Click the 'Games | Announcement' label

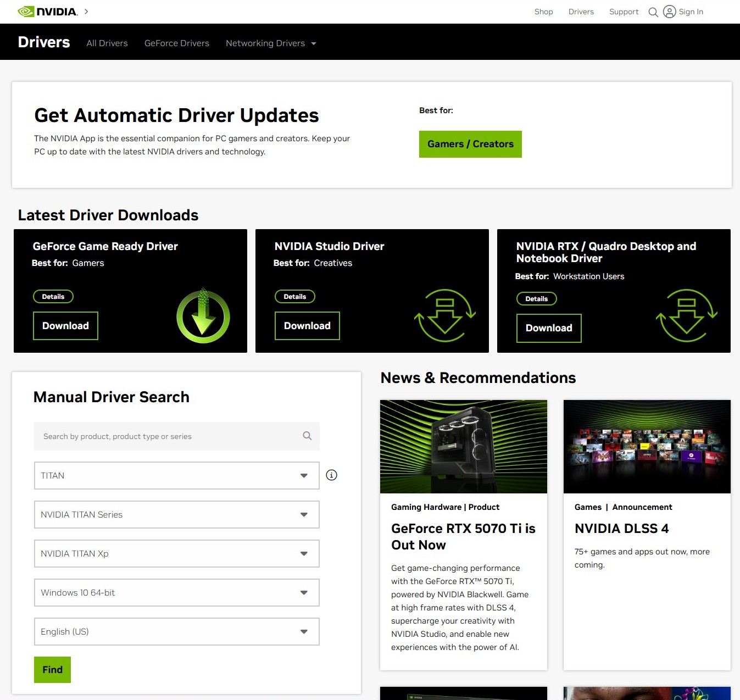pyautogui.click(x=623, y=507)
